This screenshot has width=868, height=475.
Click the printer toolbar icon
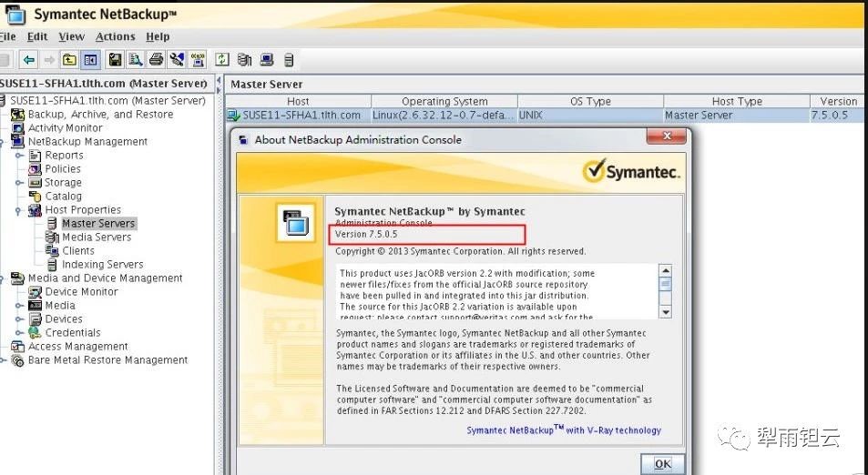[156, 60]
